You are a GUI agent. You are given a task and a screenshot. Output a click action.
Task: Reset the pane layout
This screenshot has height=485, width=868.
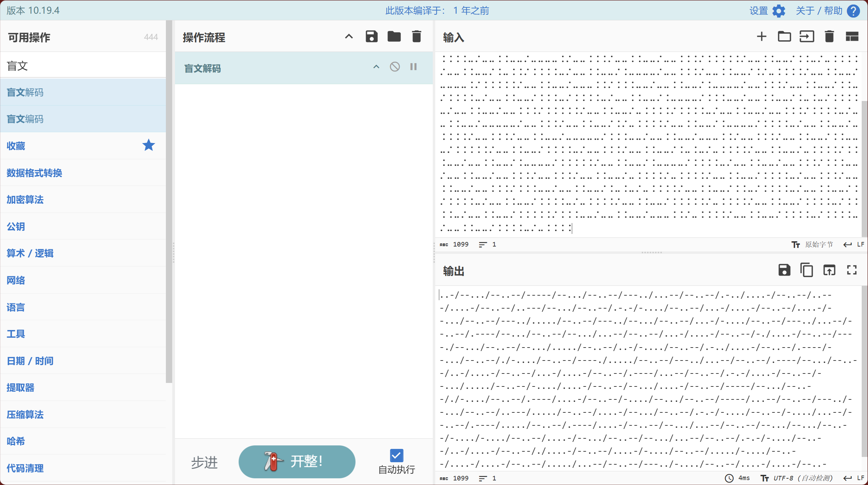click(852, 36)
